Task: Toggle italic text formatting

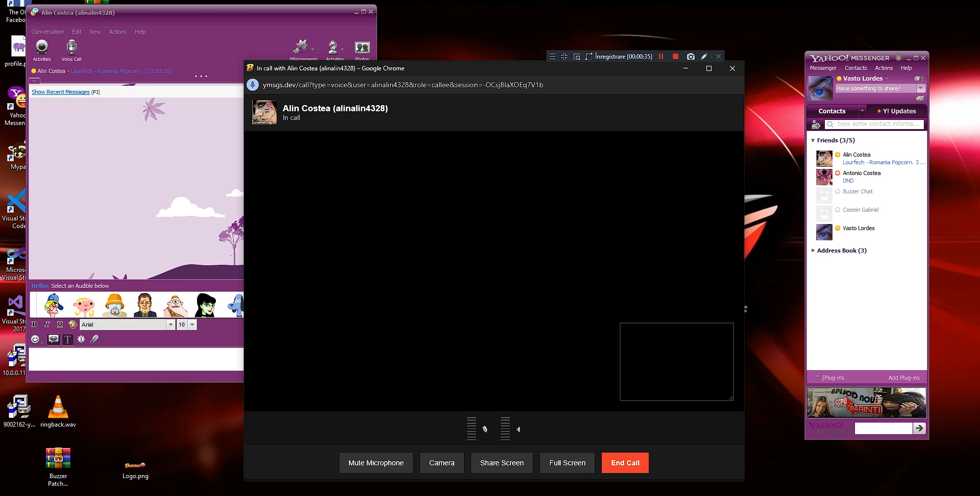Action: point(47,325)
